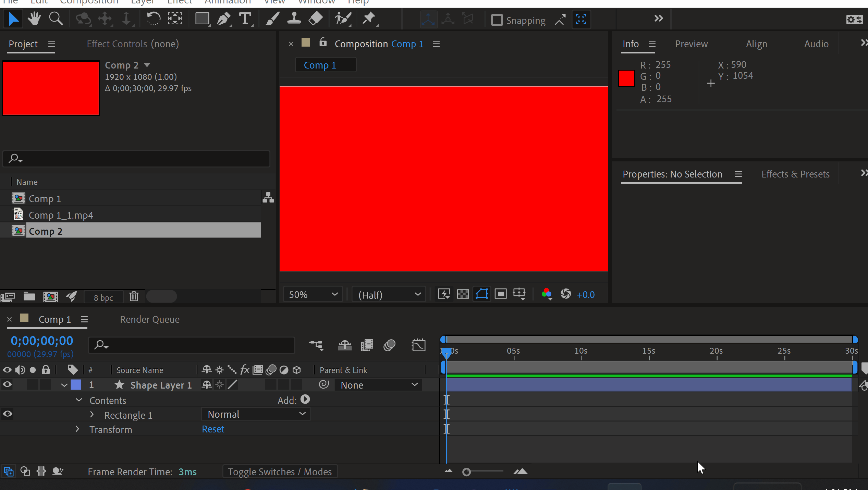
Task: Open the 50% magnification dropdown
Action: [313, 295]
